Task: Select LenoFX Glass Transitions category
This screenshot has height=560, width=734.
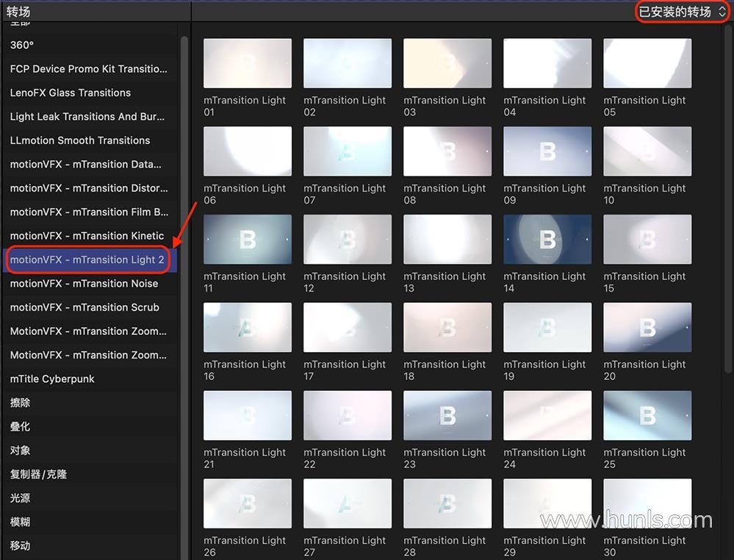Action: pos(90,93)
